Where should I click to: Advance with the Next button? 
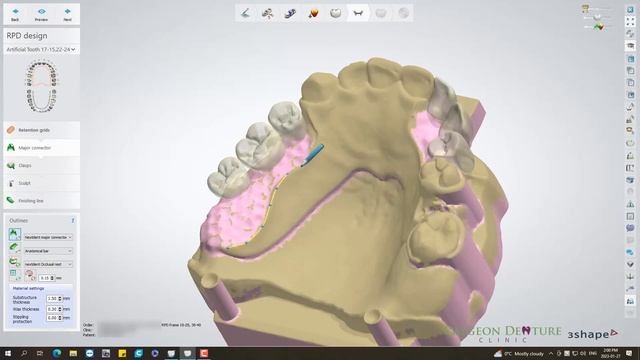click(67, 14)
